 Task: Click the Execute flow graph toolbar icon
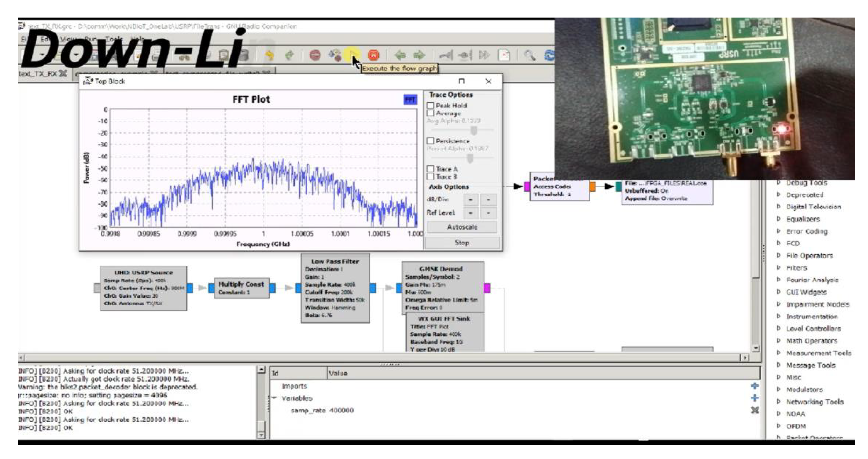pyautogui.click(x=352, y=54)
